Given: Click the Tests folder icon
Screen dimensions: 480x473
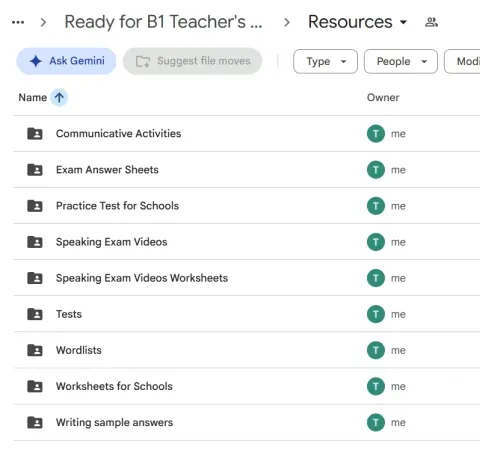Looking at the screenshot, I should pyautogui.click(x=35, y=314).
